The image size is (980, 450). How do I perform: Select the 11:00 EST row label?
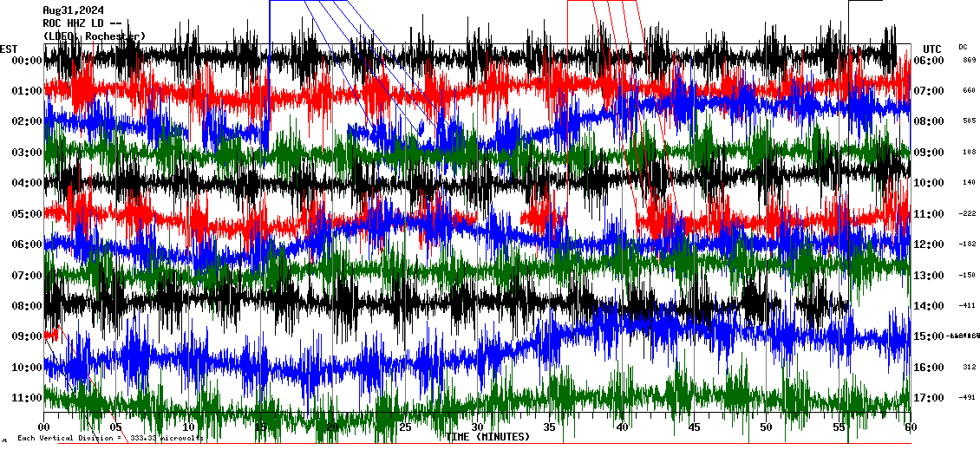28,398
